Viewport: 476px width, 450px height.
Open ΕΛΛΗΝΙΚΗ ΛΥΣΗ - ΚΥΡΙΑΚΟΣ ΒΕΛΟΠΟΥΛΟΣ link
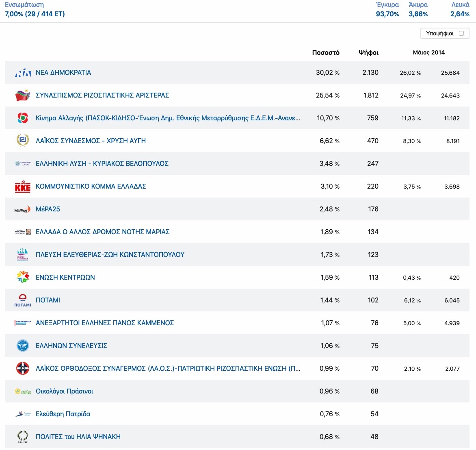[102, 163]
